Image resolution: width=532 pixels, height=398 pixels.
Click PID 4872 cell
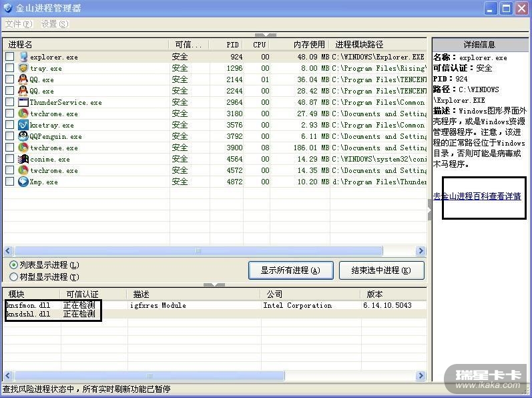tap(234, 182)
